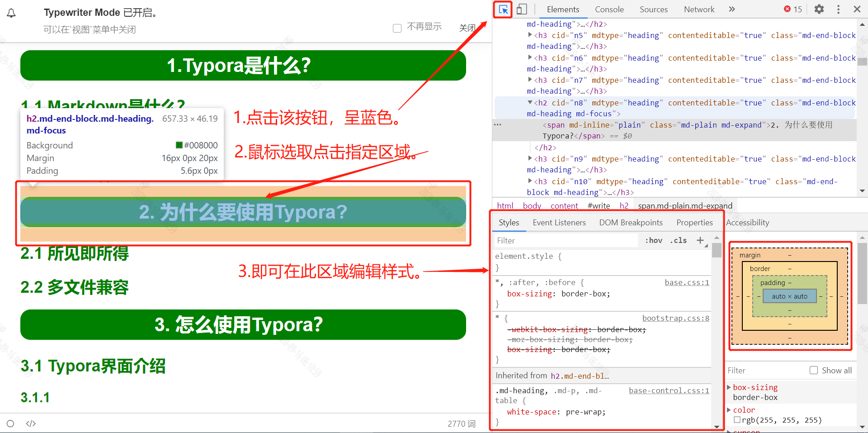This screenshot has height=433, width=868.
Task: Click the Elements tree scrollbar down arrow
Action: tap(862, 191)
